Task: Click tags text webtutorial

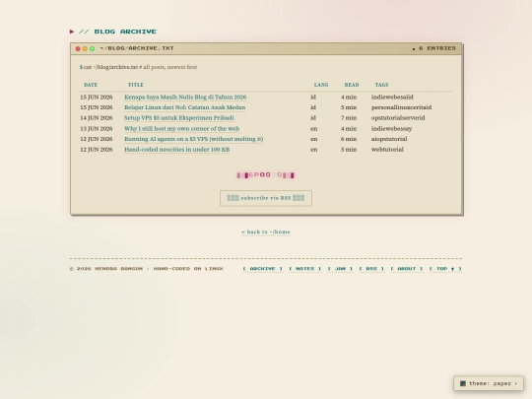Action: click(387, 150)
